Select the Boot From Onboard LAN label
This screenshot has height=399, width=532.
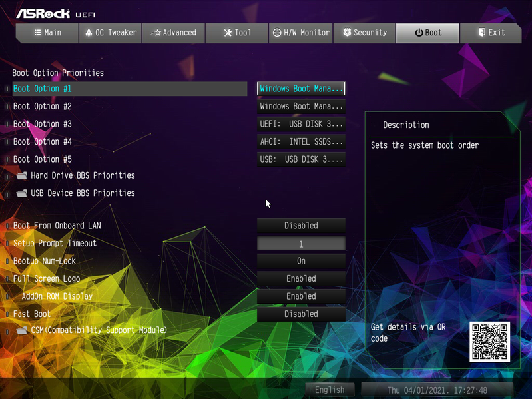[57, 226]
